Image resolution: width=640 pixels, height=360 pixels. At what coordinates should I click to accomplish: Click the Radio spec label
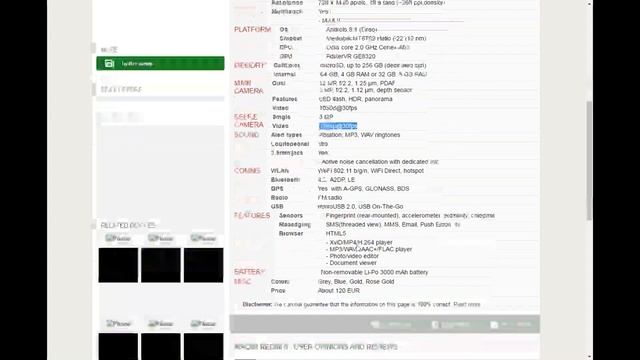[x=279, y=198]
